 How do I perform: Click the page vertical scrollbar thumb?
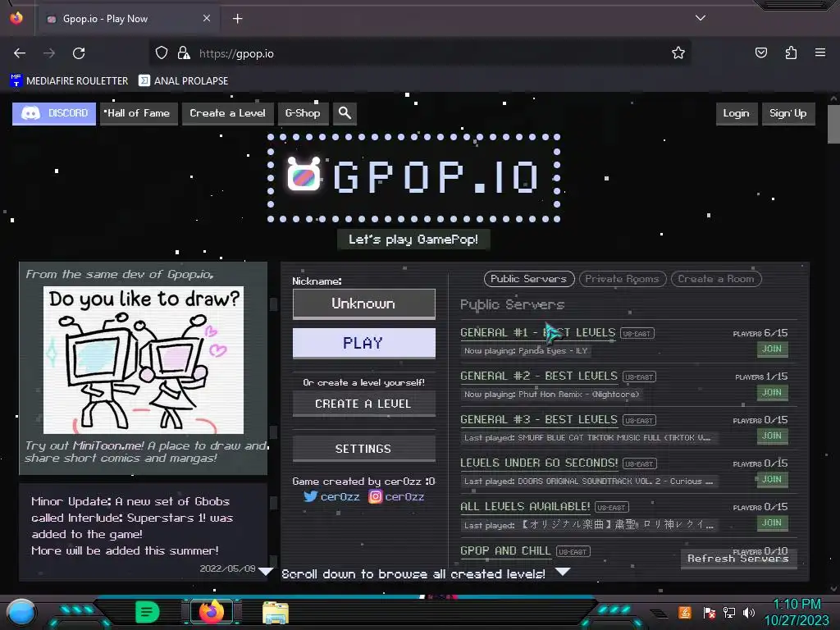[x=833, y=124]
